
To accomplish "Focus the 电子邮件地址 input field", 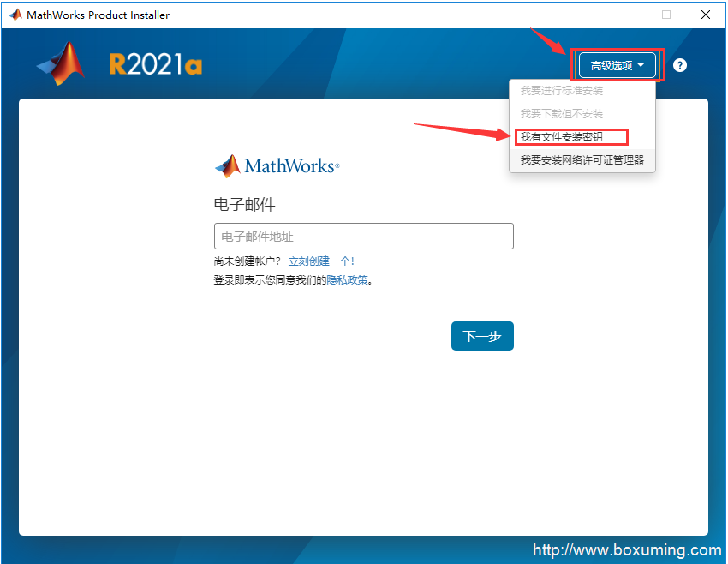I will [x=363, y=237].
